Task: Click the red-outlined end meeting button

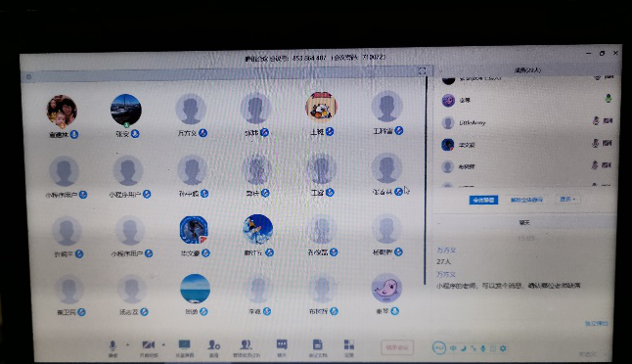Action: tap(397, 347)
